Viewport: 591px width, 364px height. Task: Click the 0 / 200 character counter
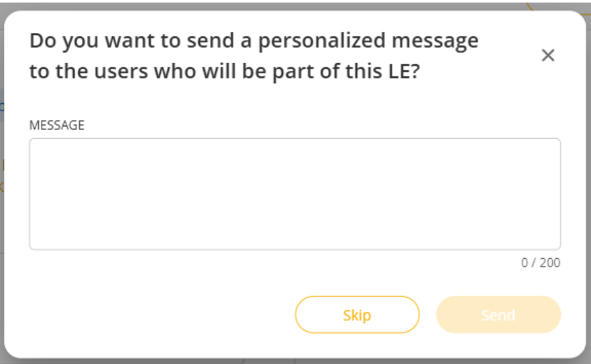(x=541, y=263)
